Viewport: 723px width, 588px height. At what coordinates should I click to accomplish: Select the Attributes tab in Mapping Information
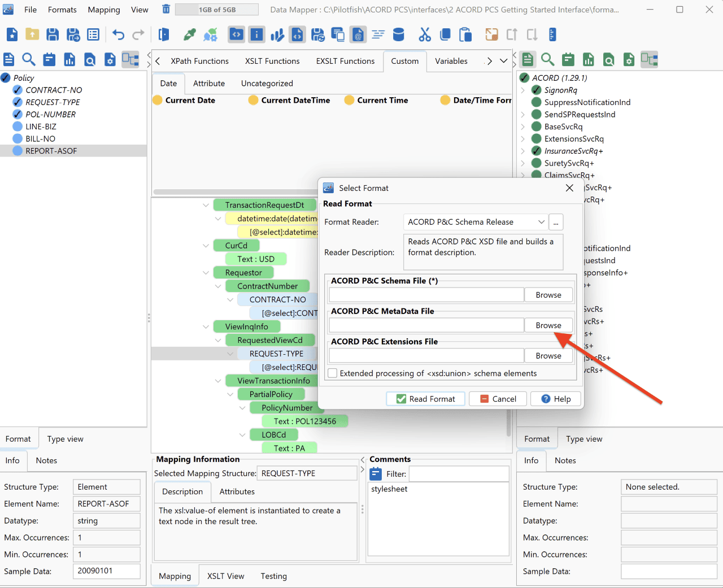coord(237,491)
